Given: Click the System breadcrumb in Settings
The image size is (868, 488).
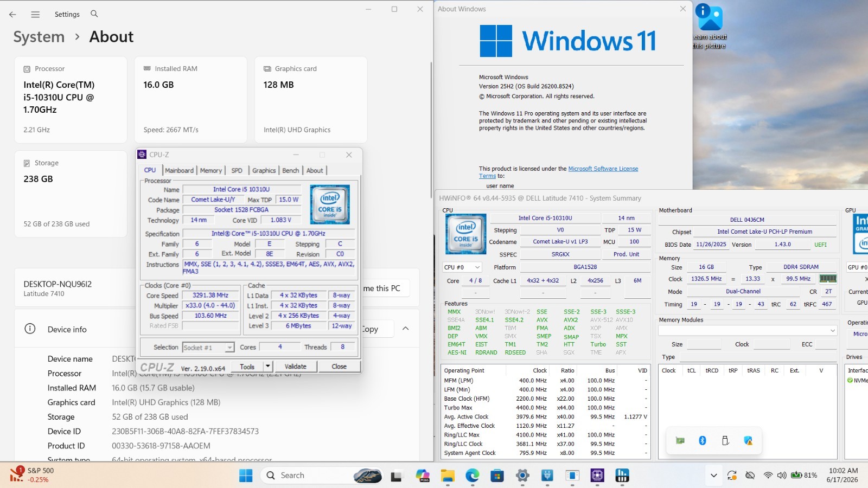Looking at the screenshot, I should click(39, 37).
